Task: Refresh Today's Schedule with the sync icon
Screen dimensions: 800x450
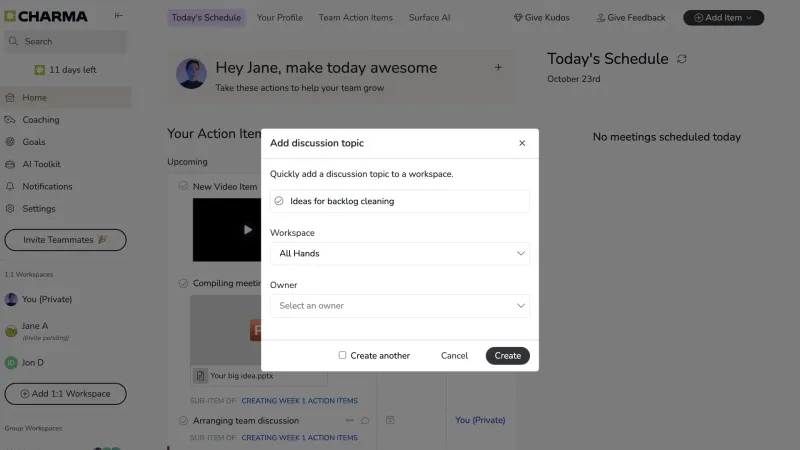Action: click(x=682, y=59)
